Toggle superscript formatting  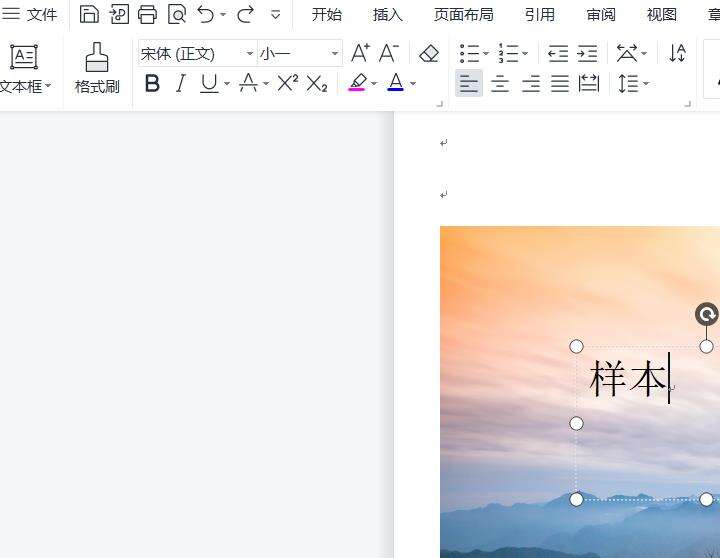pyautogui.click(x=288, y=83)
